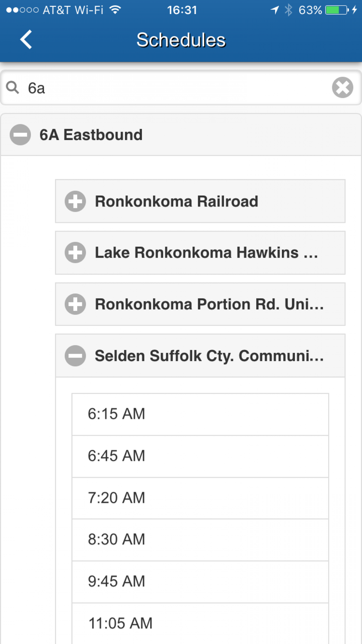Expand Ronkonkoma Railroad plus icon
Screen dimensions: 362x644
pos(75,201)
